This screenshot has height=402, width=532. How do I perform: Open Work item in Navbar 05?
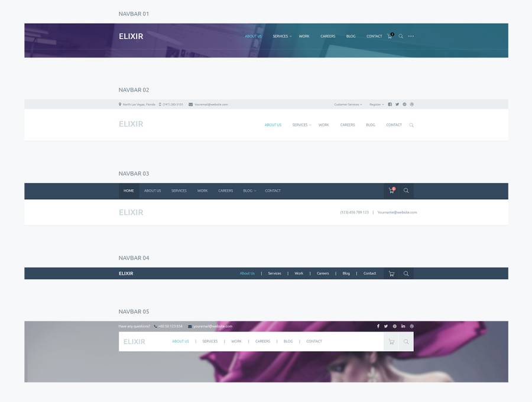tap(236, 341)
